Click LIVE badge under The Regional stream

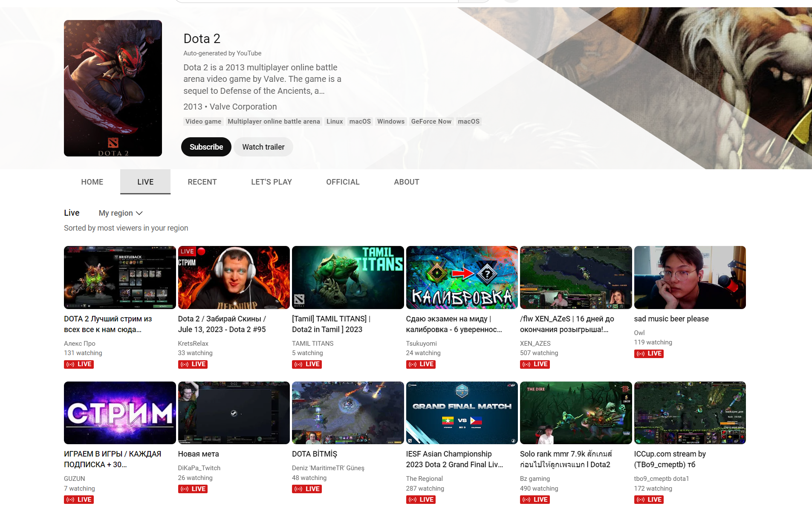point(420,499)
